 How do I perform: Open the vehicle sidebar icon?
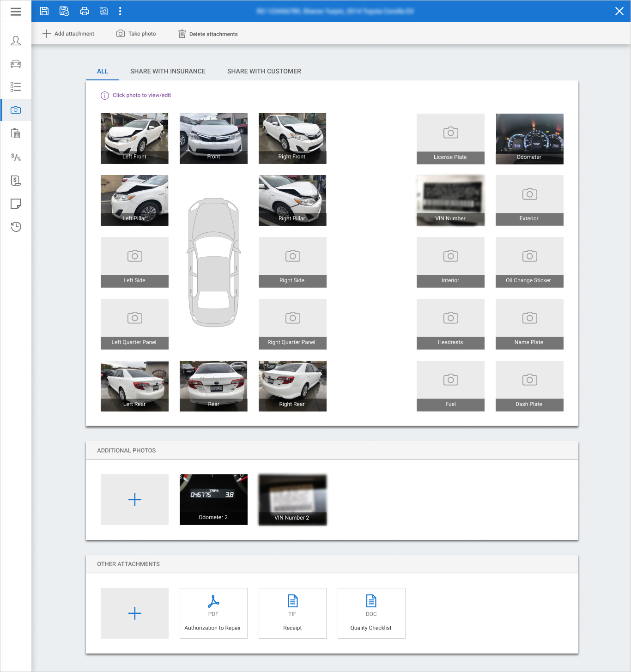pyautogui.click(x=16, y=64)
